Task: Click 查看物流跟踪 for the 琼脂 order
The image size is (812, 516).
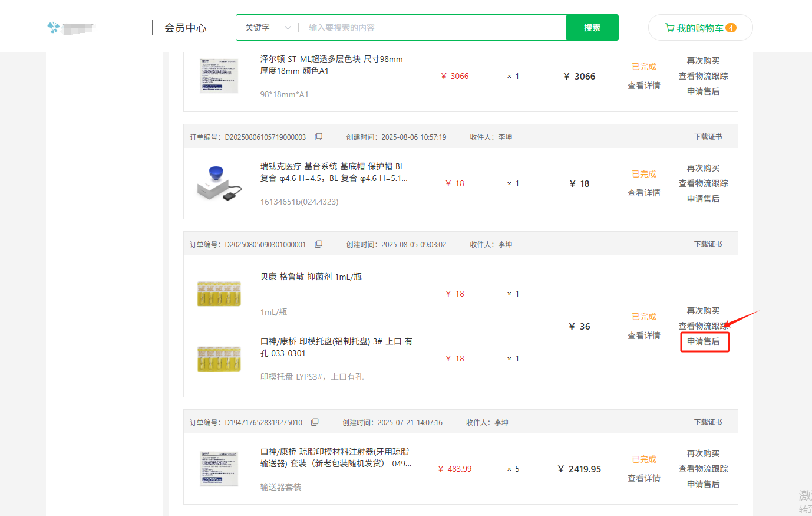Action: click(x=703, y=469)
